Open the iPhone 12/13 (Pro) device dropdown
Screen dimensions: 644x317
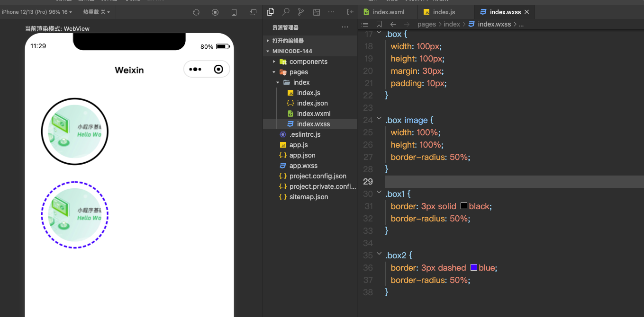37,12
